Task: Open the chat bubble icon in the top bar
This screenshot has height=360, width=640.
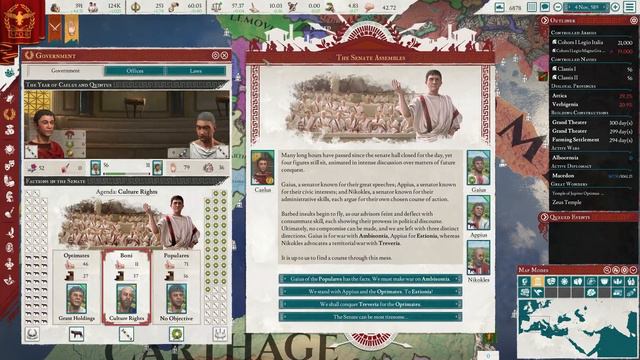Action: click(544, 7)
